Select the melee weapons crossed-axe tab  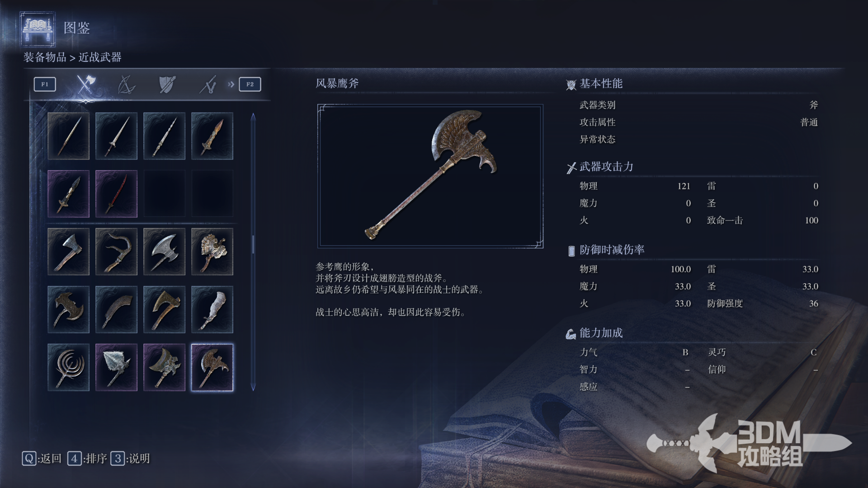click(85, 84)
